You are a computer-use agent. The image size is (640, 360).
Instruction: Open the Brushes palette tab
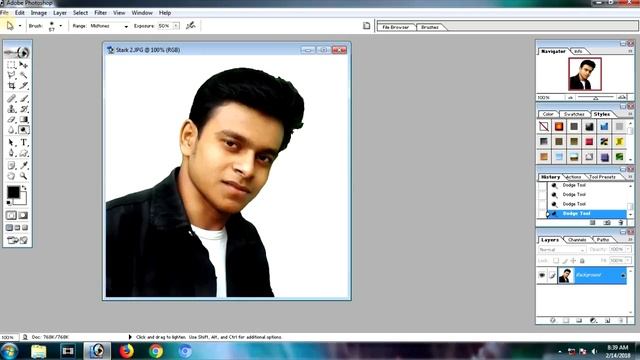tap(429, 27)
